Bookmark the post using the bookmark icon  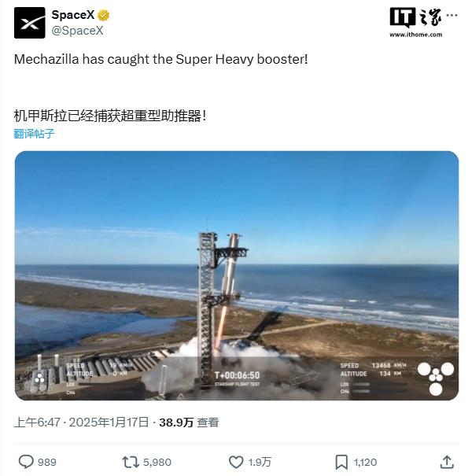(341, 462)
